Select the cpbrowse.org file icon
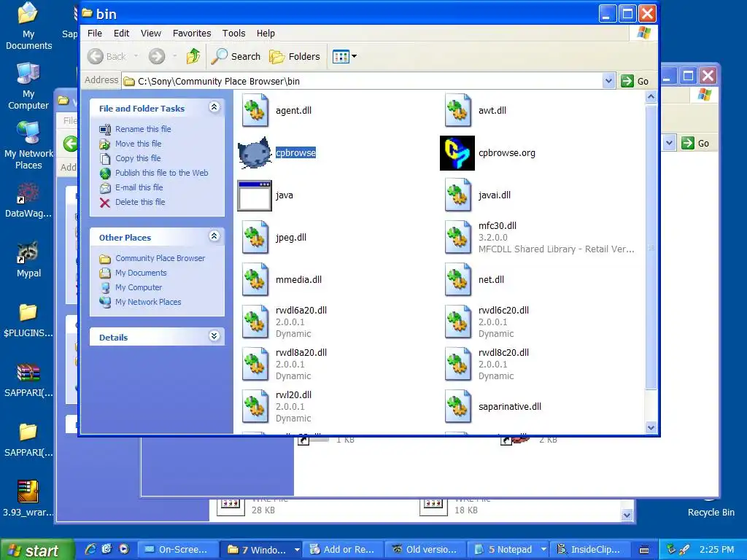The width and height of the screenshot is (747, 560). pyautogui.click(x=457, y=153)
